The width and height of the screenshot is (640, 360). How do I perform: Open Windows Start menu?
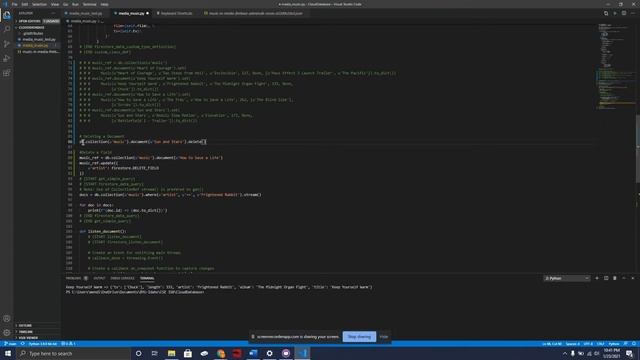coord(8,353)
